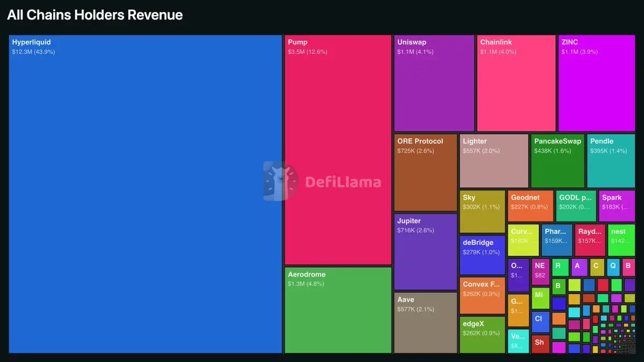
Task: Click the Pump $3.5M tile
Action: 338,150
